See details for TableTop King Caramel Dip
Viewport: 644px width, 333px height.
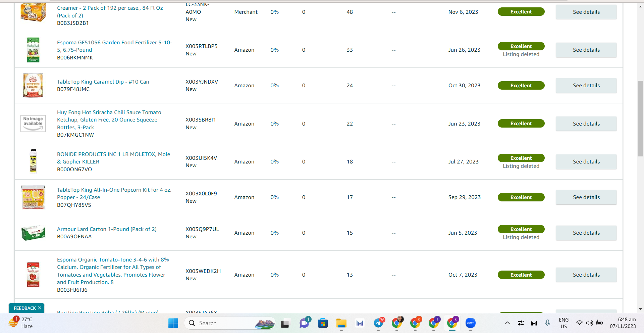click(x=586, y=86)
